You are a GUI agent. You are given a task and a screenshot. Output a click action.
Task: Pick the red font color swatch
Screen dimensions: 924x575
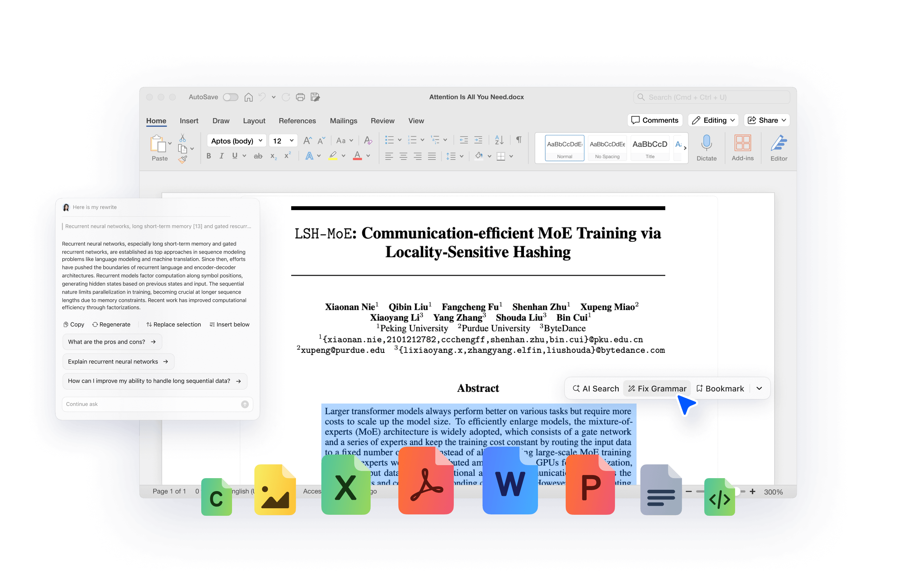[358, 156]
